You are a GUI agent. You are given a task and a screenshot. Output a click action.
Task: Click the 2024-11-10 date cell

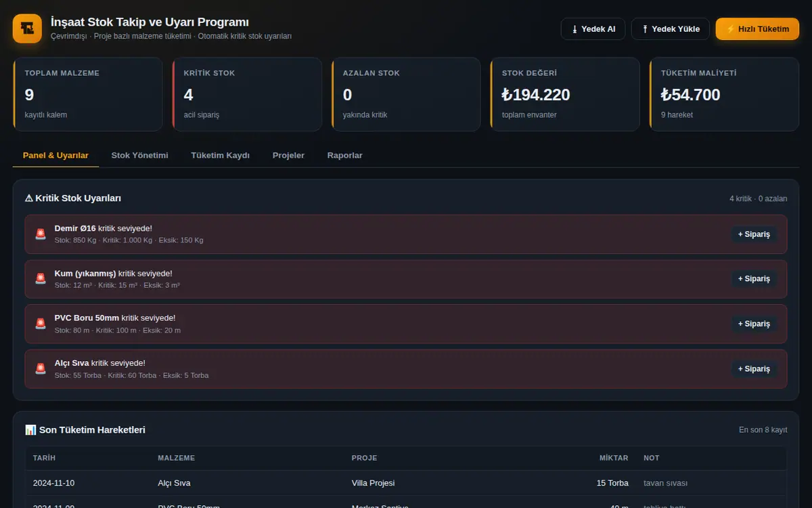(54, 484)
